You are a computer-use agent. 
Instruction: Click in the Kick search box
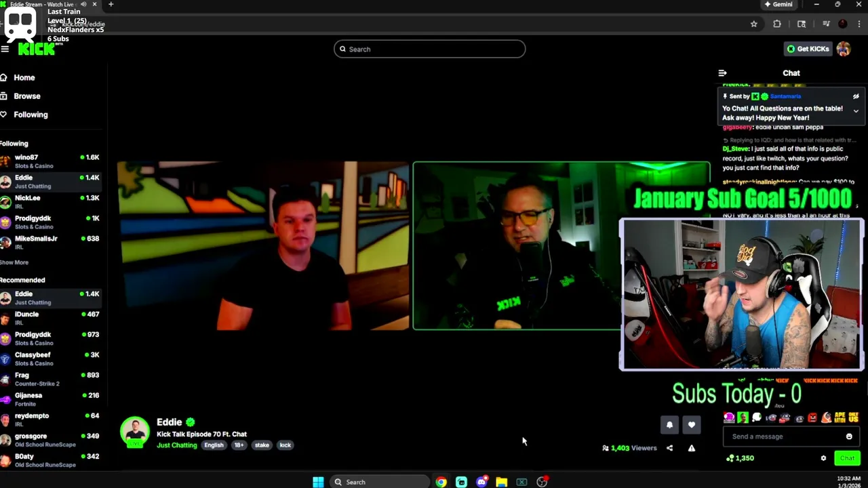429,49
